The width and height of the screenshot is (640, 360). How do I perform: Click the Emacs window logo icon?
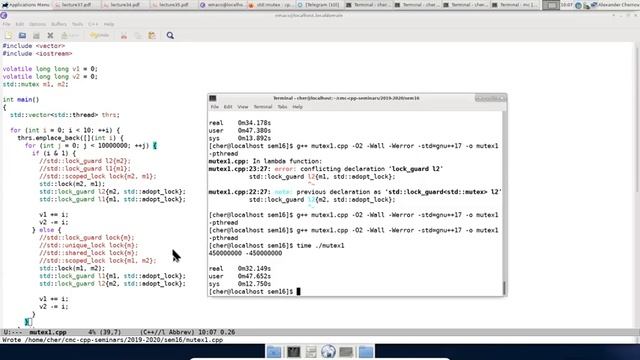4,16
